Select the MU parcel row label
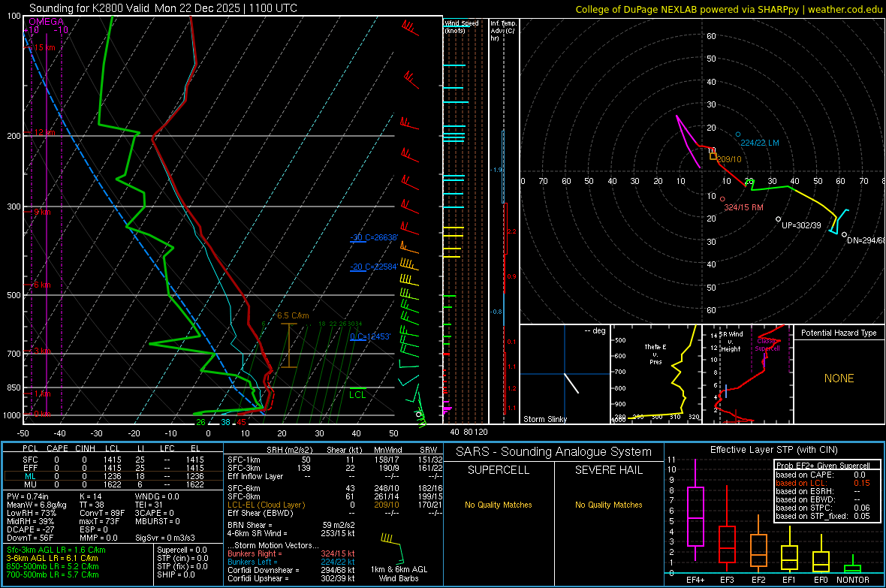This screenshot has width=886, height=588. tap(30, 484)
